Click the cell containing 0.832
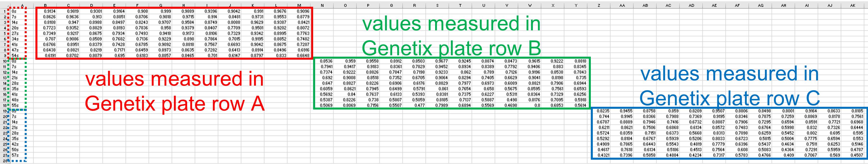The height and width of the screenshot is (165, 868). tap(806, 128)
